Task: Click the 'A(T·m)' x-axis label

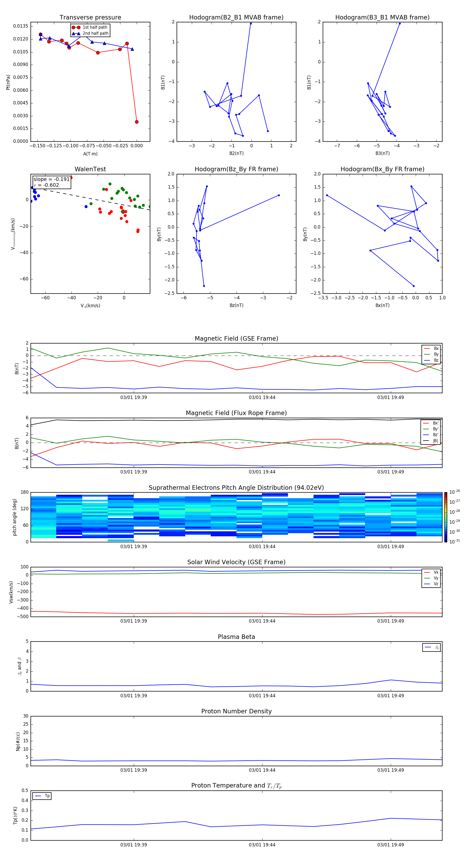Action: pos(90,154)
